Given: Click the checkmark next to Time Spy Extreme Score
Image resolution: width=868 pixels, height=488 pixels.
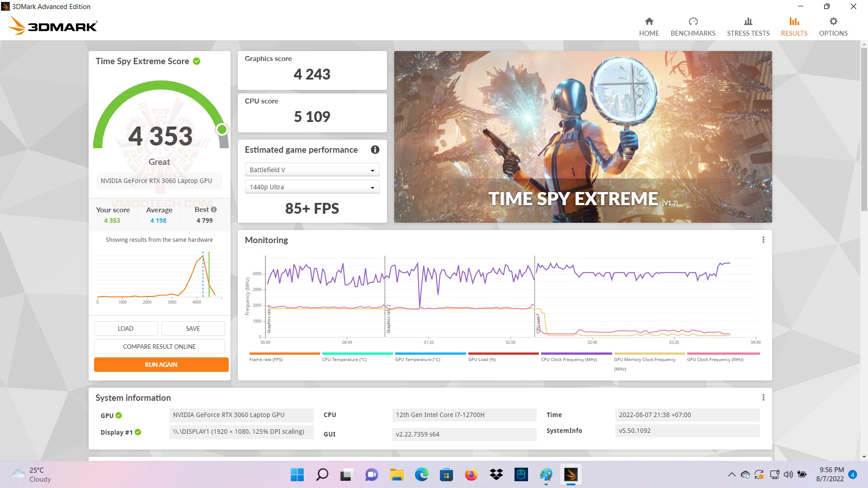Looking at the screenshot, I should (196, 61).
